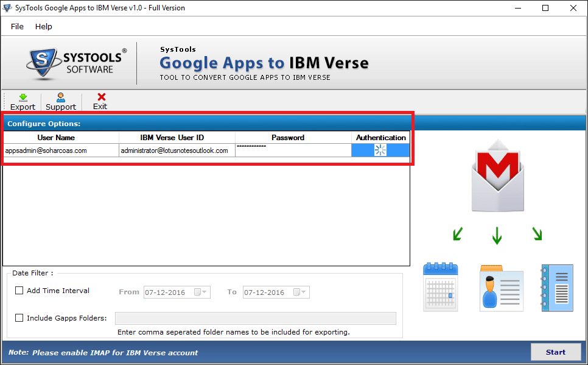Click the Authentication column header
Screen dimensions: 588x365
[380, 138]
